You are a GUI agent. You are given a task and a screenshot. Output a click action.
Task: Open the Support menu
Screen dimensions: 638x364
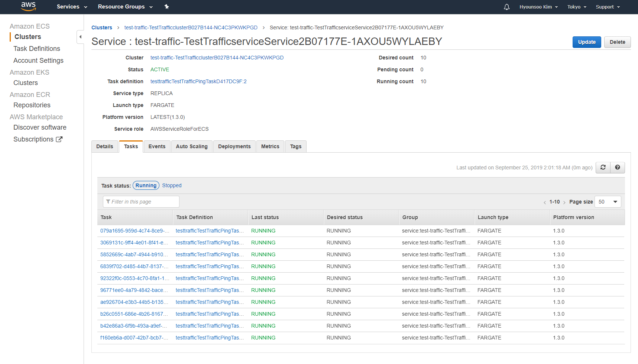[608, 7]
